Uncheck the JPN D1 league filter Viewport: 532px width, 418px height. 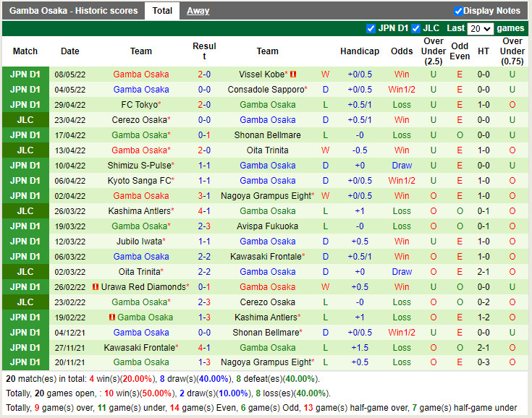pos(371,28)
